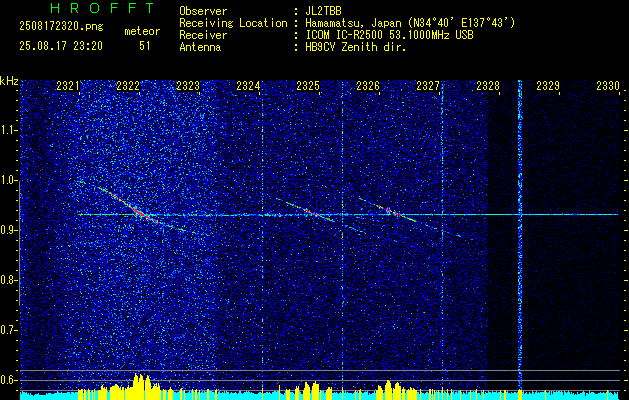Screen dimensions: 629x400
Task: Click the 2326 time marker
Action: (x=368, y=86)
